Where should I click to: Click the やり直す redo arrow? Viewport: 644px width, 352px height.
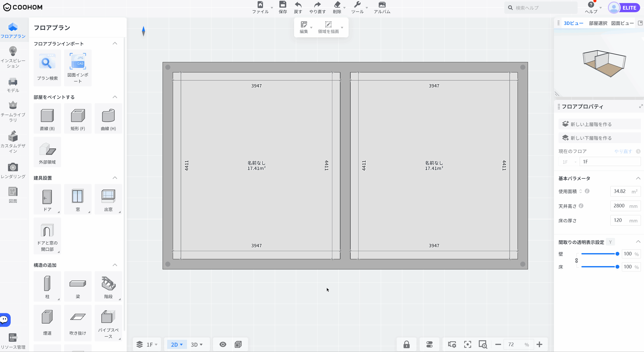coord(317,5)
